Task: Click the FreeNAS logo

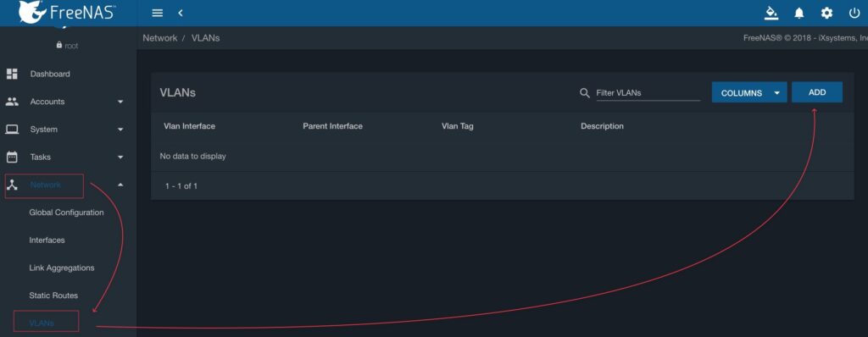Action: pos(66,12)
